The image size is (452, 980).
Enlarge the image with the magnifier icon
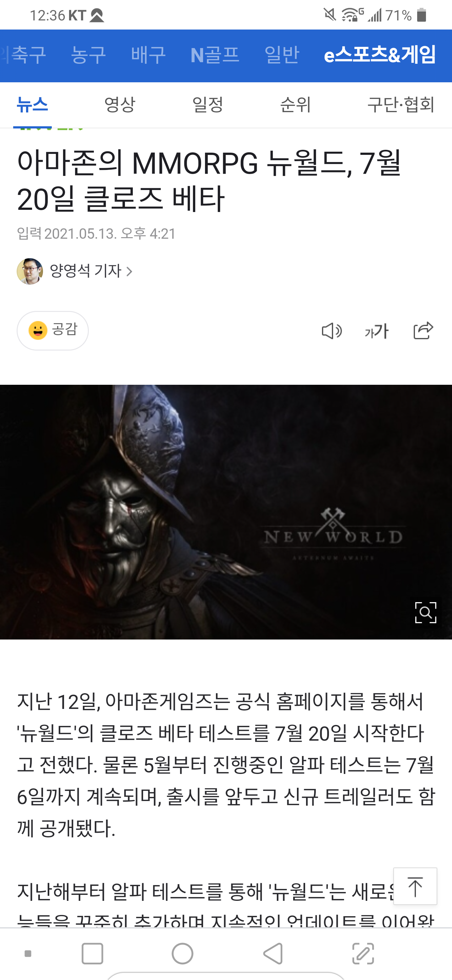click(x=425, y=612)
